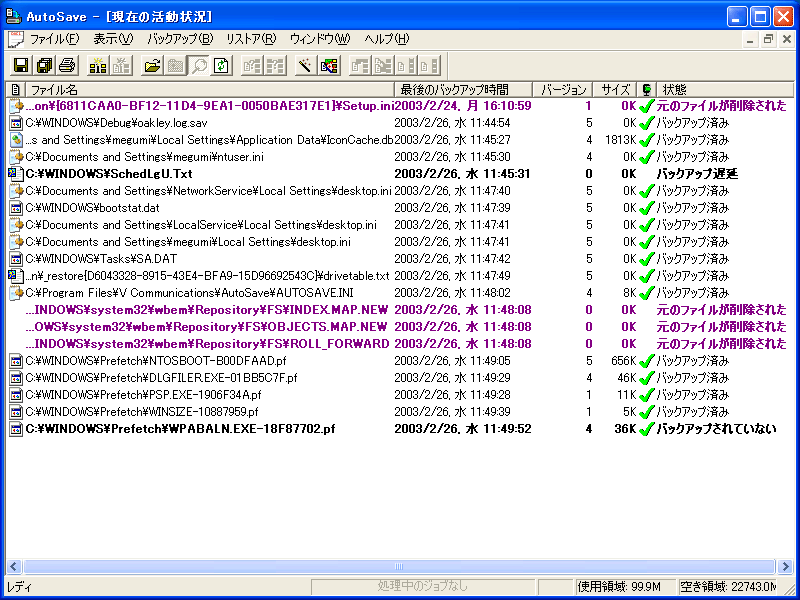Viewport: 800px width, 600px height.
Task: Select the C:¥WINDOWS¥SchedLgU.Txt file name
Action: tap(109, 174)
